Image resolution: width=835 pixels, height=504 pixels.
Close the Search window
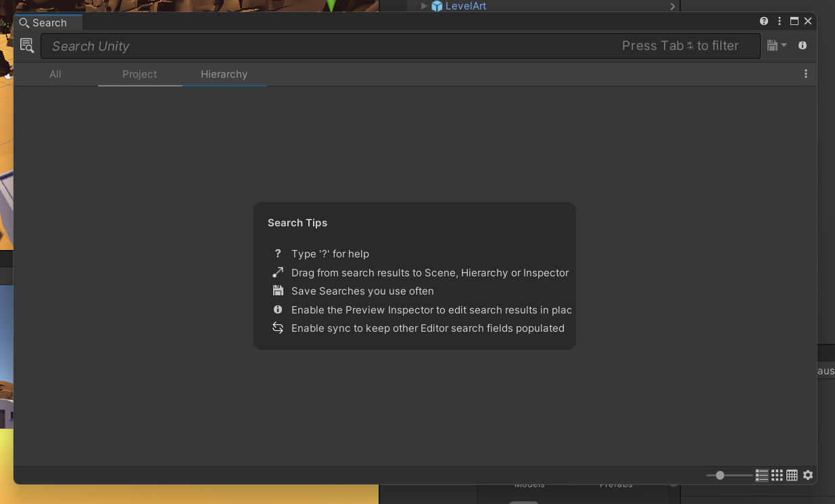808,22
